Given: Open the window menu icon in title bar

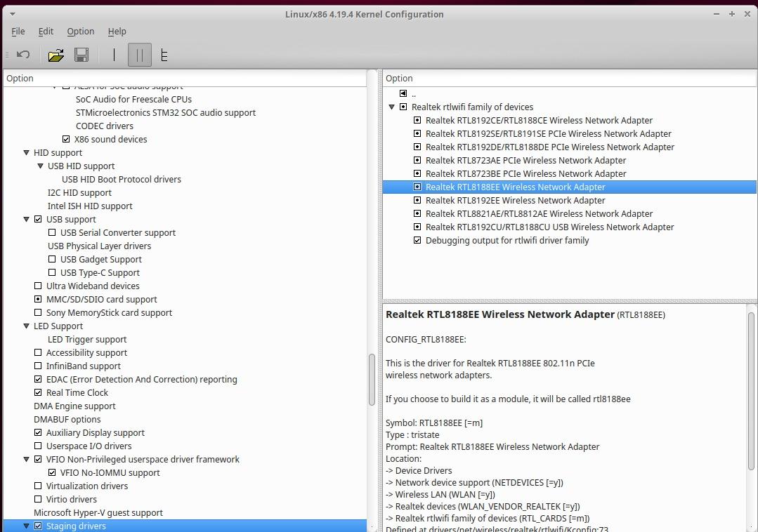Looking at the screenshot, I should pyautogui.click(x=12, y=14).
